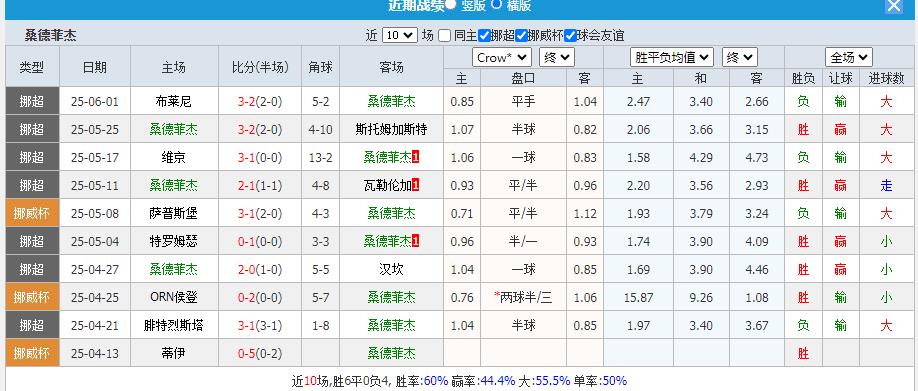Click the 0-5(0-2) score on 25-04-13

260,353
